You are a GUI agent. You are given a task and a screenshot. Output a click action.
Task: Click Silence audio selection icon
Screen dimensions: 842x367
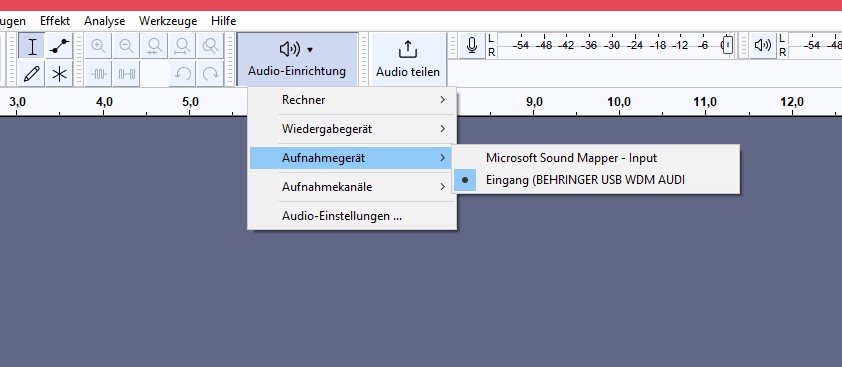126,74
